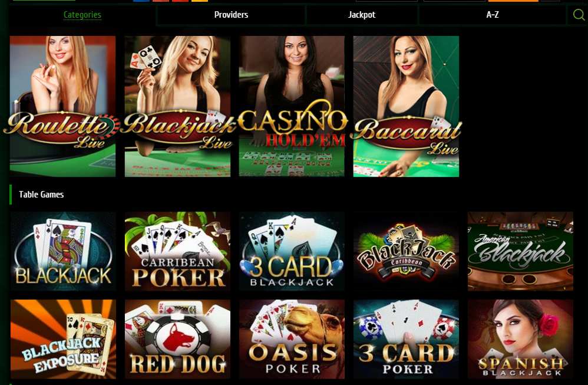The image size is (588, 385).
Task: Switch to the Providers tab
Action: (231, 15)
